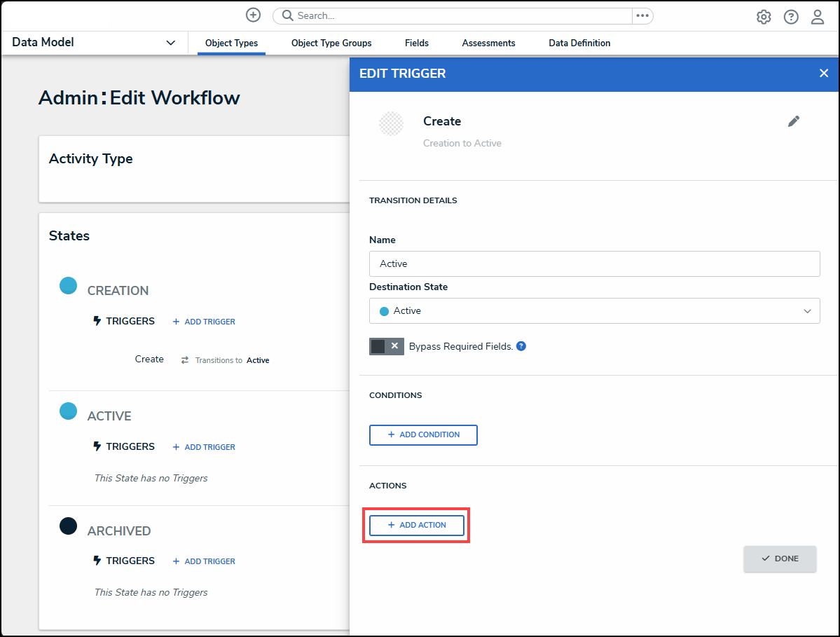Click the Creation triggers lightning icon
Image resolution: width=840 pixels, height=637 pixels.
pyautogui.click(x=97, y=321)
